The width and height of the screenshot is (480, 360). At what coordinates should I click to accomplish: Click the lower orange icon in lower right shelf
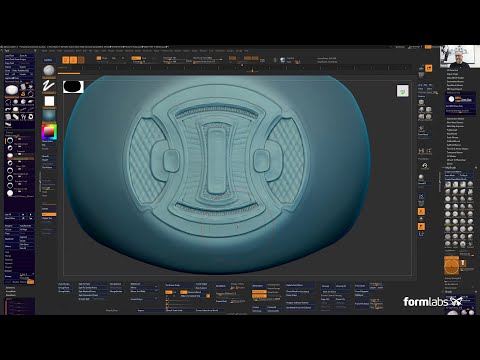coord(421,227)
